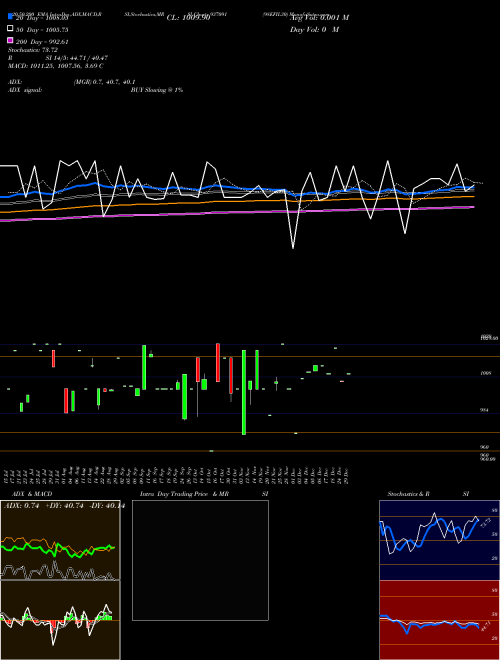Open the blue Stochastics chart panel
This screenshot has width=500, height=660.
pos(439,540)
